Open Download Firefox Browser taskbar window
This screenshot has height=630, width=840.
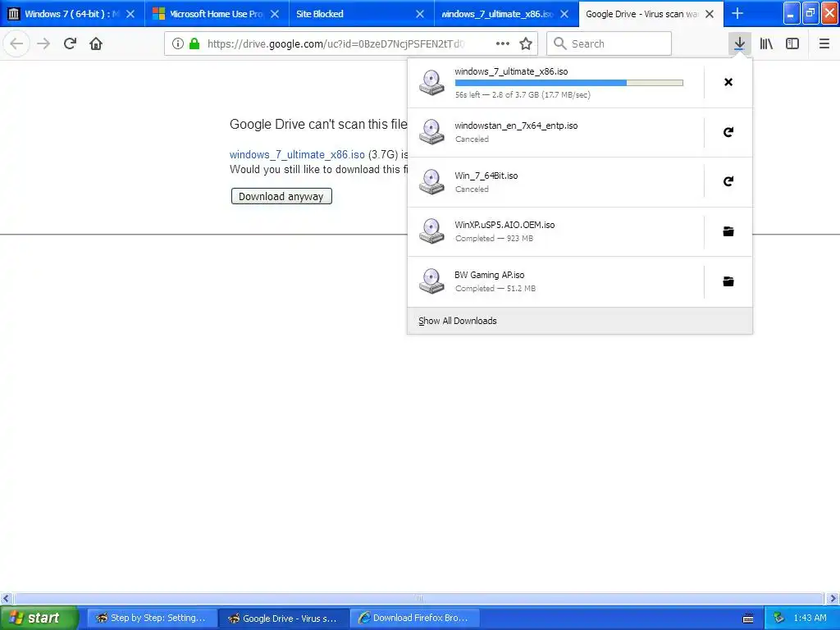[414, 618]
